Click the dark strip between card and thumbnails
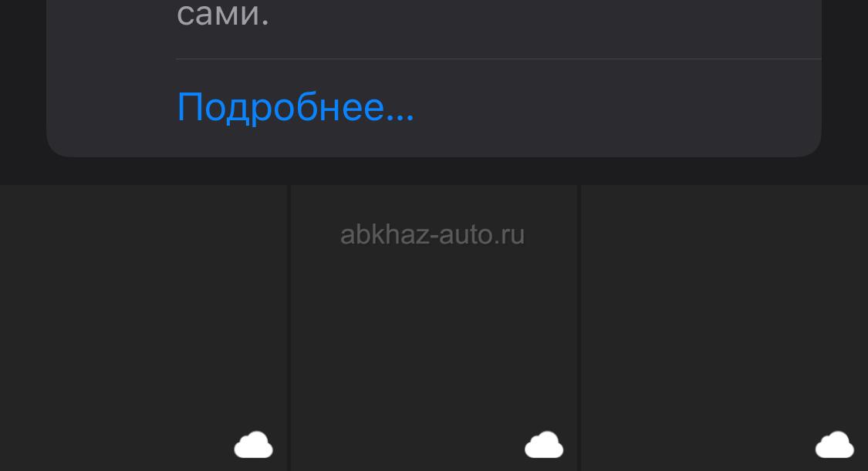This screenshot has height=471, width=868. pos(434,171)
